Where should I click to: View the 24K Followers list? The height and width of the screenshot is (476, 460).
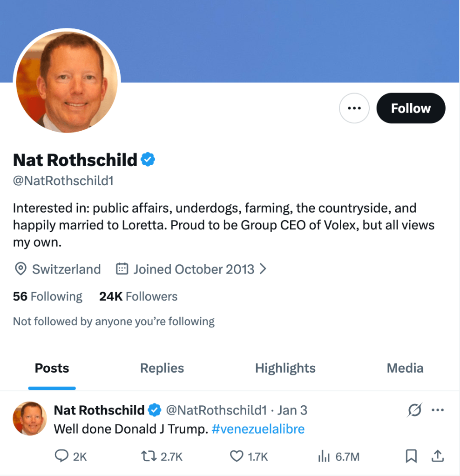click(138, 296)
